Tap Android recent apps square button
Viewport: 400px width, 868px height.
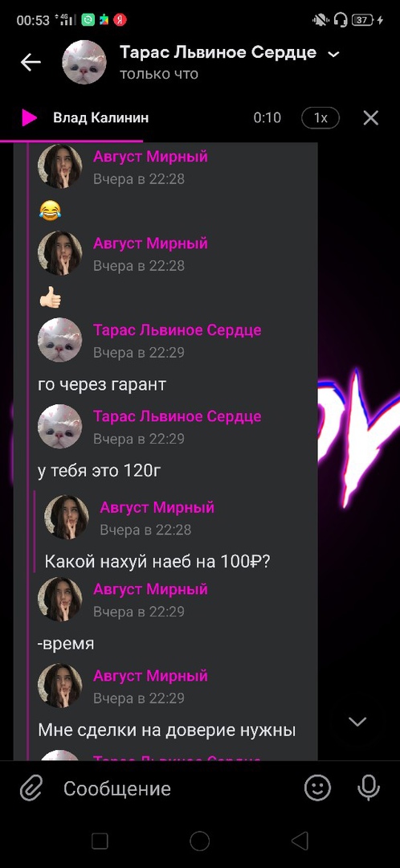click(x=100, y=841)
